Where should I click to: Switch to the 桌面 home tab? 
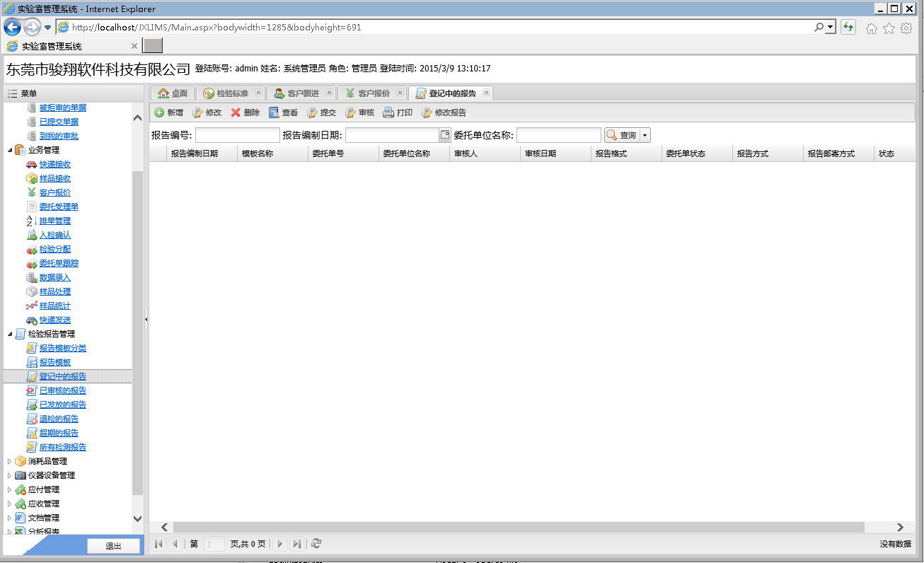[x=173, y=93]
